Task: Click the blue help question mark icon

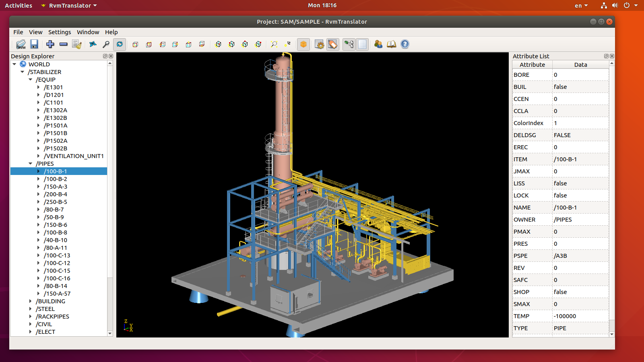Action: 405,44
